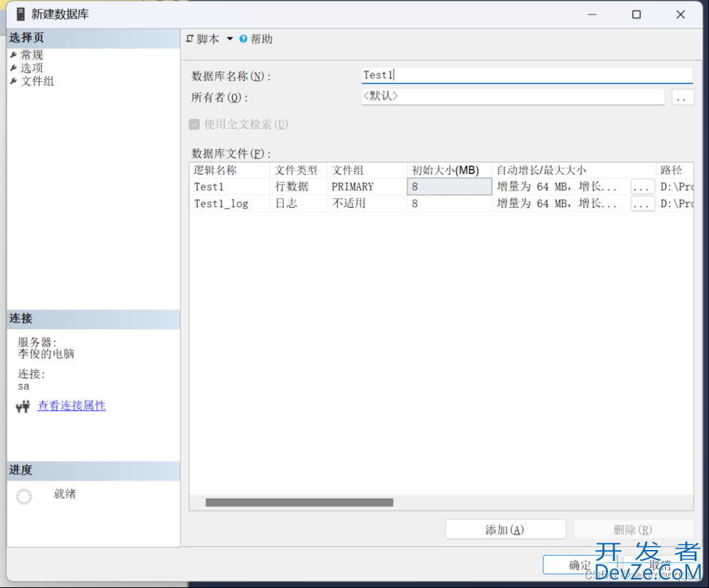Open 帮助 in the toolbar
Image resolution: width=709 pixels, height=588 pixels.
point(261,39)
